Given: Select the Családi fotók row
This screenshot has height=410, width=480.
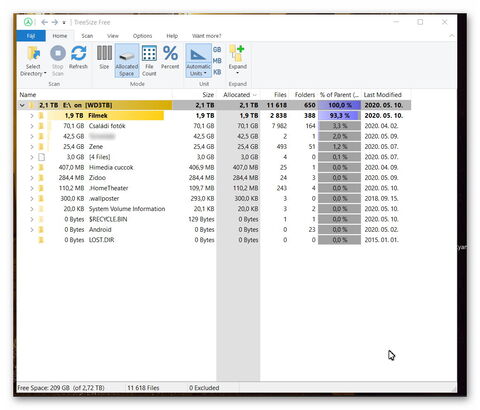Looking at the screenshot, I should click(x=214, y=126).
